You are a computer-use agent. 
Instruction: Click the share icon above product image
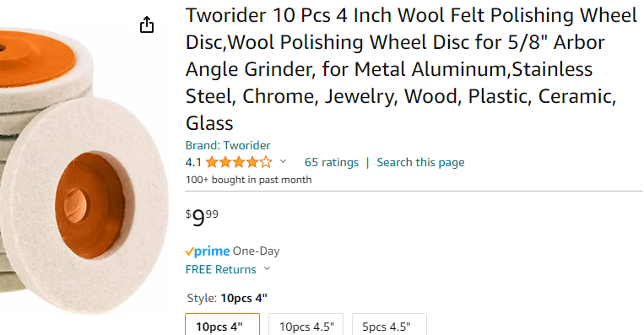point(147,24)
